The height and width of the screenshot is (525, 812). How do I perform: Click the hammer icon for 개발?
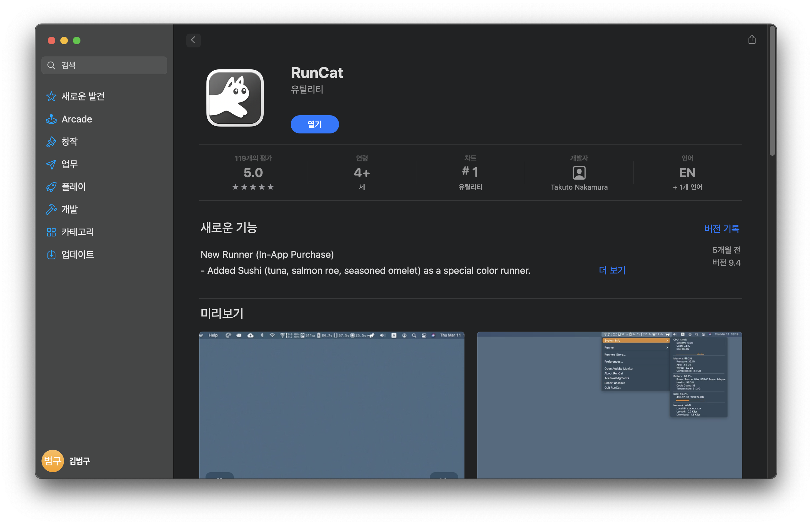pyautogui.click(x=51, y=209)
